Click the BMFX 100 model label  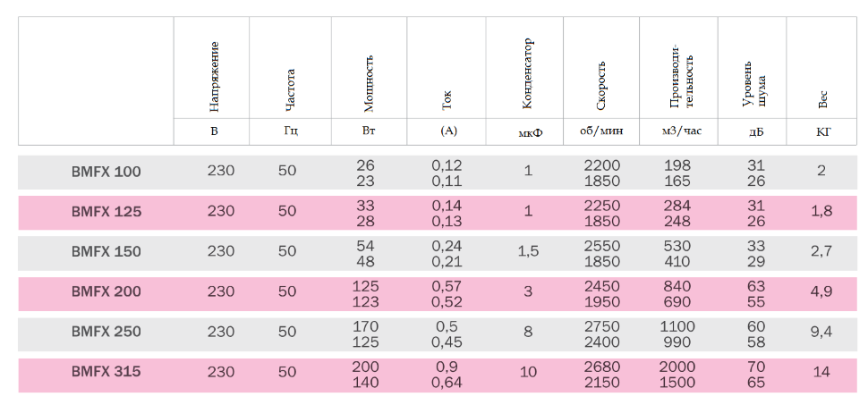click(x=106, y=172)
